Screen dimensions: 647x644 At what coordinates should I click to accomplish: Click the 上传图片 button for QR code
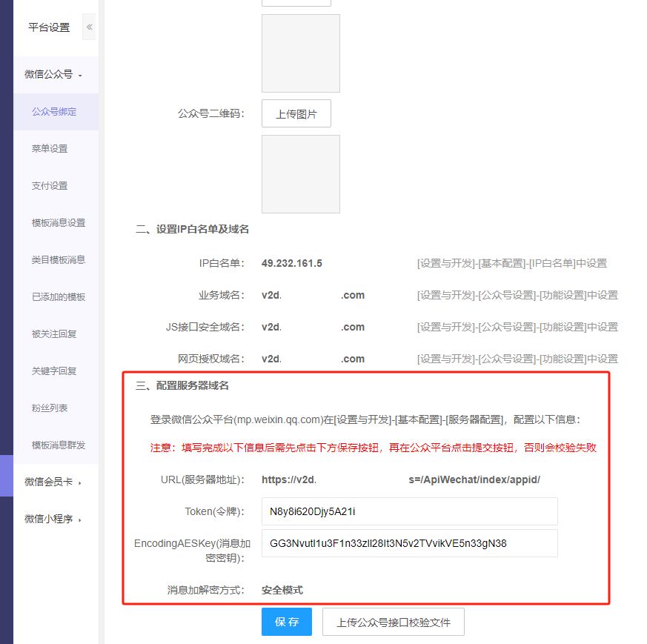pyautogui.click(x=296, y=114)
